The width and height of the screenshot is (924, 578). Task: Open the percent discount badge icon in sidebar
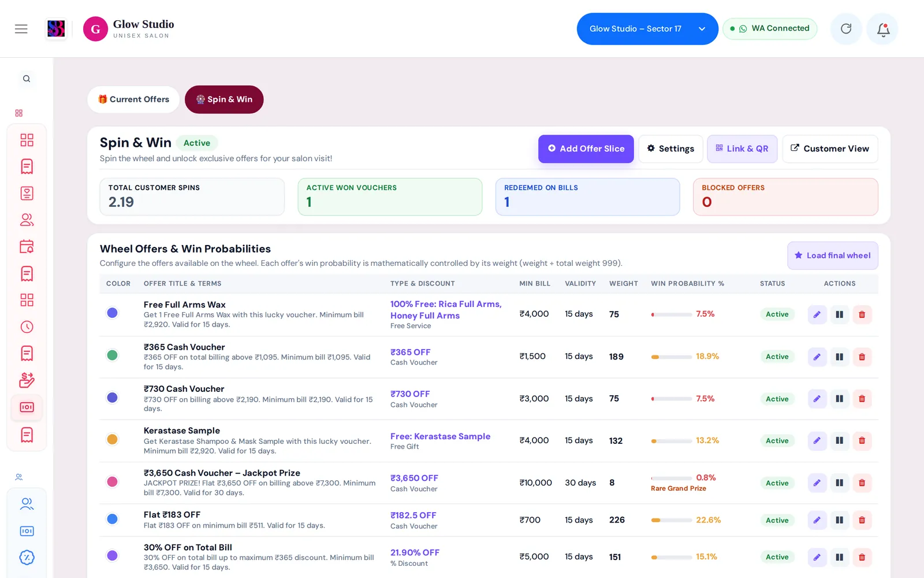point(27,557)
